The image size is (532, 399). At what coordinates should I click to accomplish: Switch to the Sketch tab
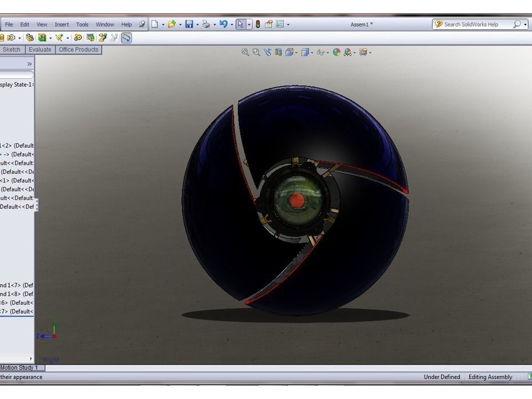[x=12, y=49]
